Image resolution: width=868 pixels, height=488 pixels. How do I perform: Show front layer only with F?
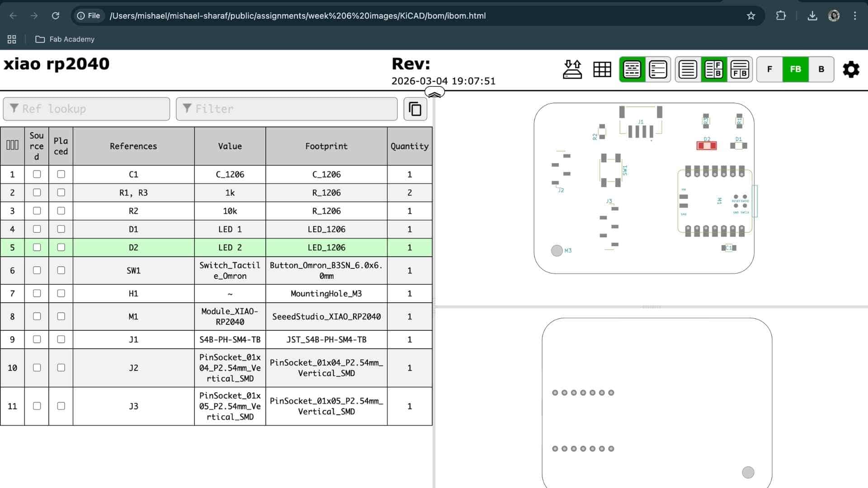tap(769, 69)
